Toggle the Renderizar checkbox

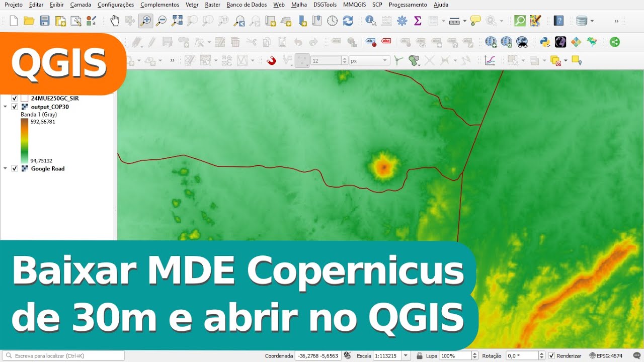coord(552,355)
